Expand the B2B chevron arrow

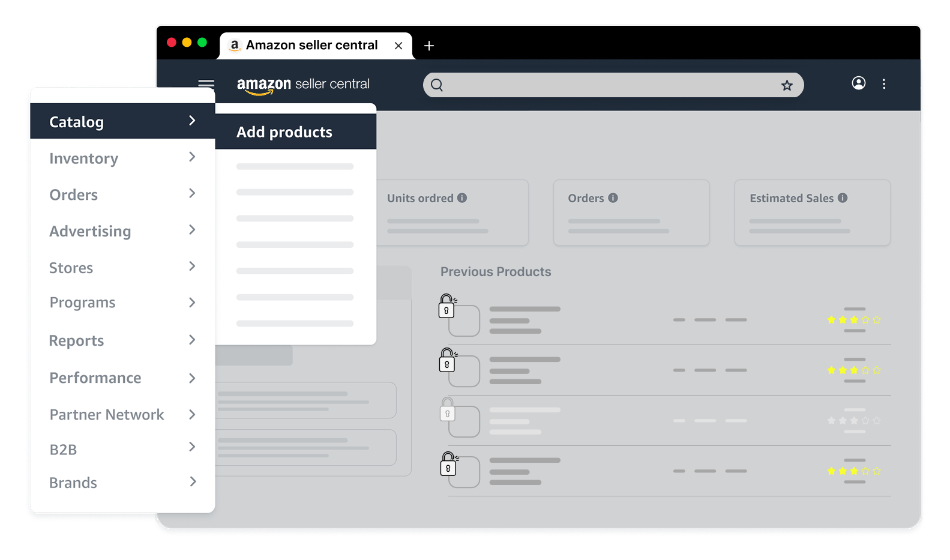click(192, 447)
